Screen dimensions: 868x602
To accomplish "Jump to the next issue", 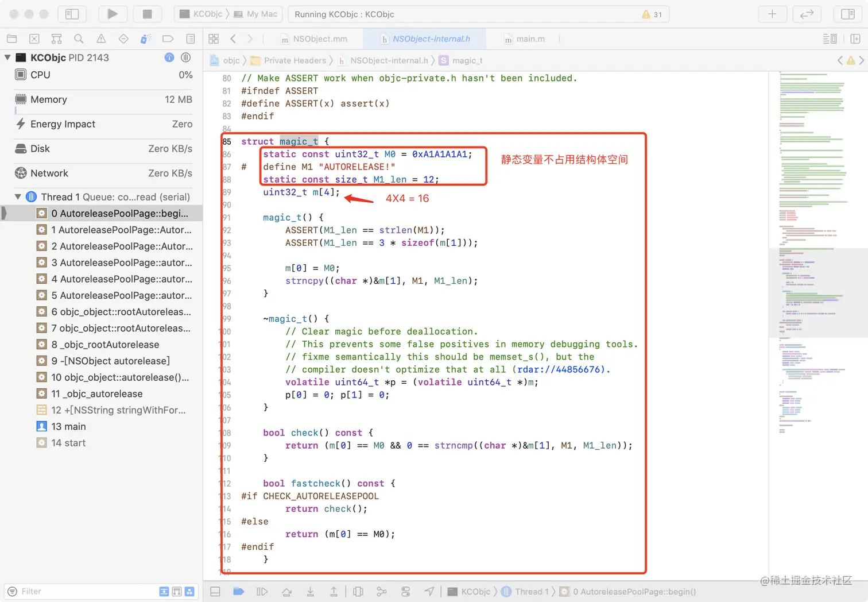I will tap(862, 60).
